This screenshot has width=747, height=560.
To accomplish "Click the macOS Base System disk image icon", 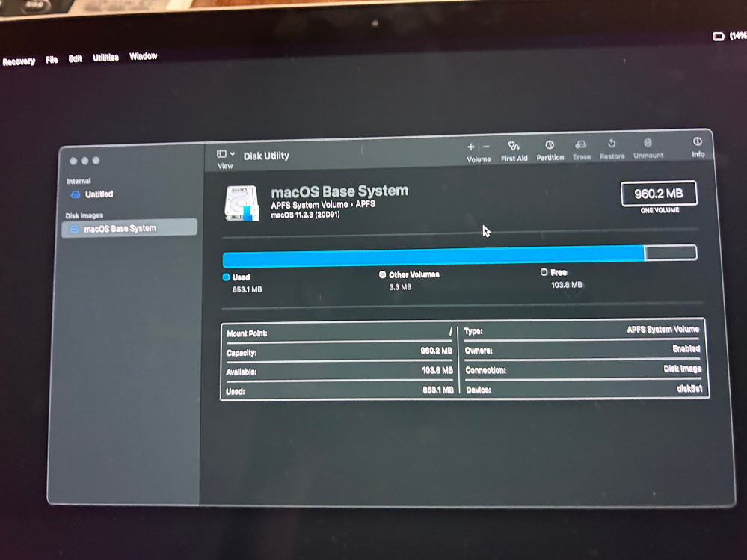I will tap(242, 203).
